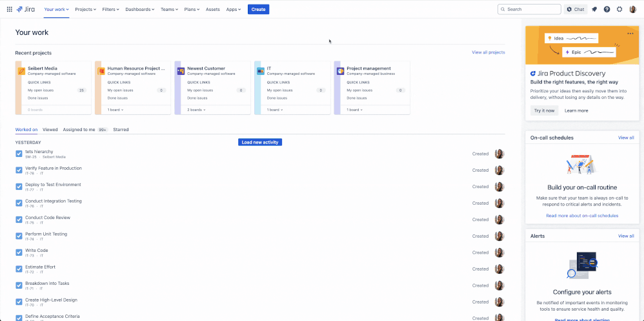Viewport: 644px width, 321px height.
Task: Click View all in Alerts panel
Action: (626, 236)
